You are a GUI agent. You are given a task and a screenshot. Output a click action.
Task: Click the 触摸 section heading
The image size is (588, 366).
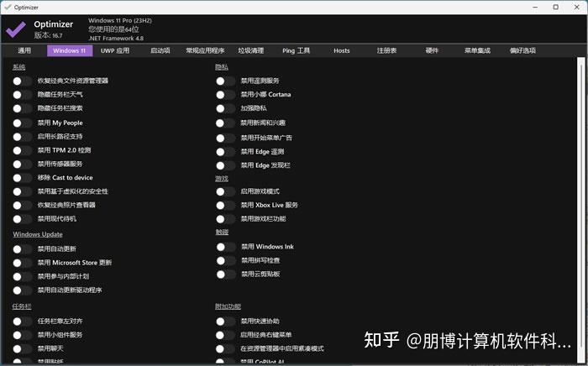pyautogui.click(x=222, y=233)
